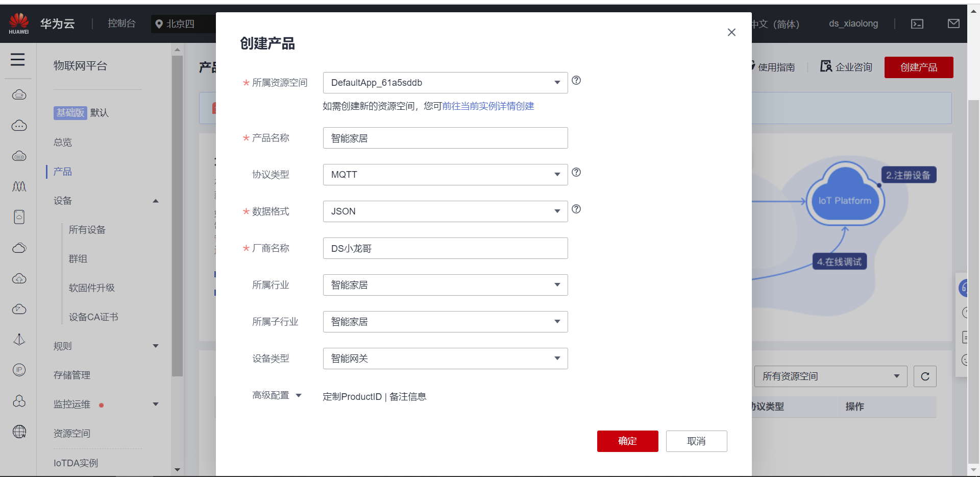Select the plain cloud icon in rail
Viewport: 980px width, 477px height.
click(x=19, y=248)
